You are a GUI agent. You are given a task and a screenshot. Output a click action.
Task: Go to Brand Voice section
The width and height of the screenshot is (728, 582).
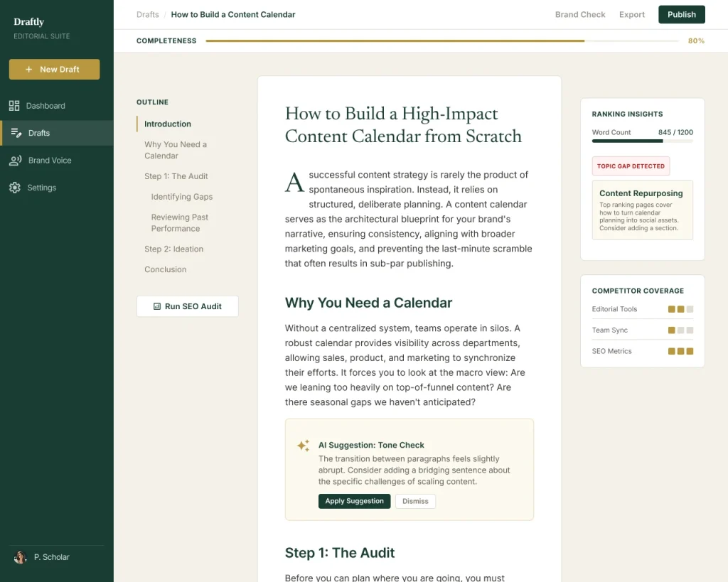pyautogui.click(x=57, y=160)
